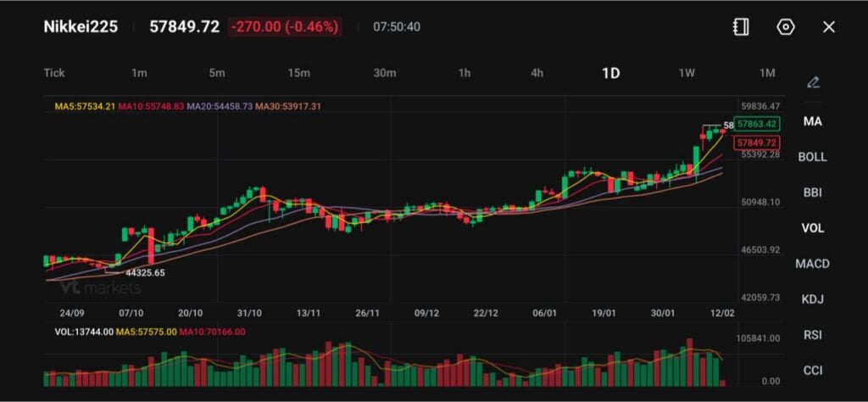The width and height of the screenshot is (868, 402).
Task: Click the red 57849.72 price label
Action: point(756,142)
